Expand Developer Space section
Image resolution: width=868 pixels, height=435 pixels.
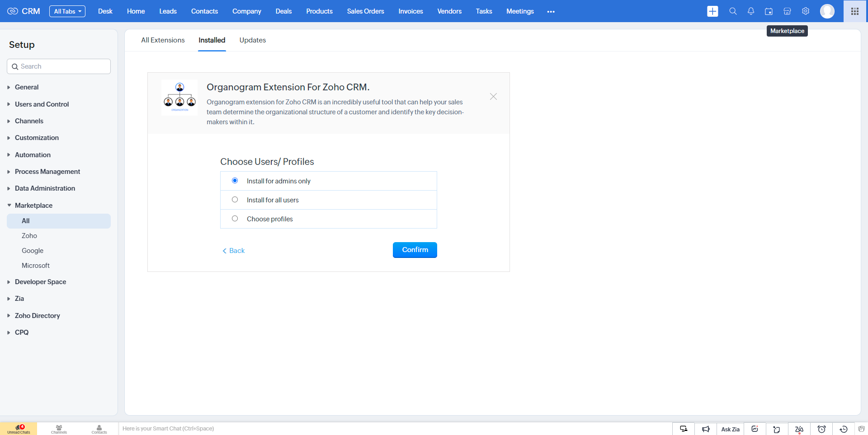pyautogui.click(x=40, y=282)
